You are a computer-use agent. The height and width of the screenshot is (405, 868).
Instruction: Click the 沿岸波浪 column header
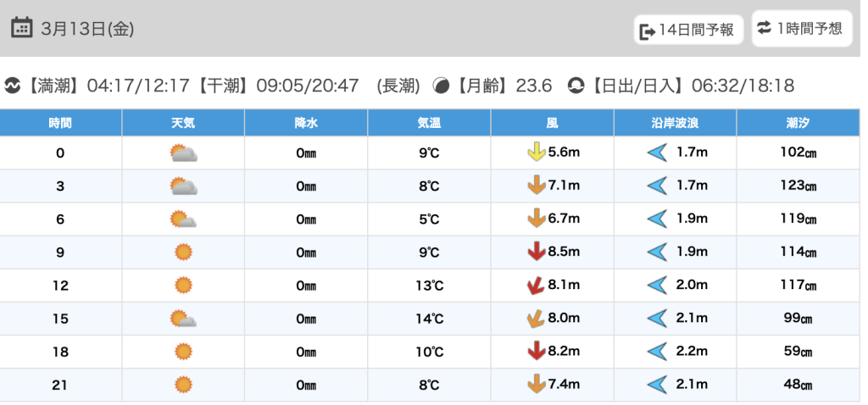(675, 124)
